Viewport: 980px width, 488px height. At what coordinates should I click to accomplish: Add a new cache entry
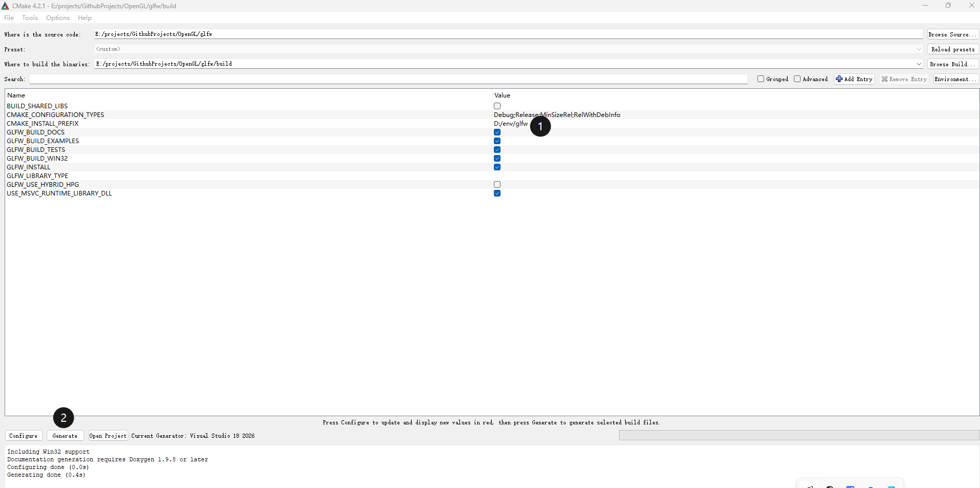click(854, 79)
